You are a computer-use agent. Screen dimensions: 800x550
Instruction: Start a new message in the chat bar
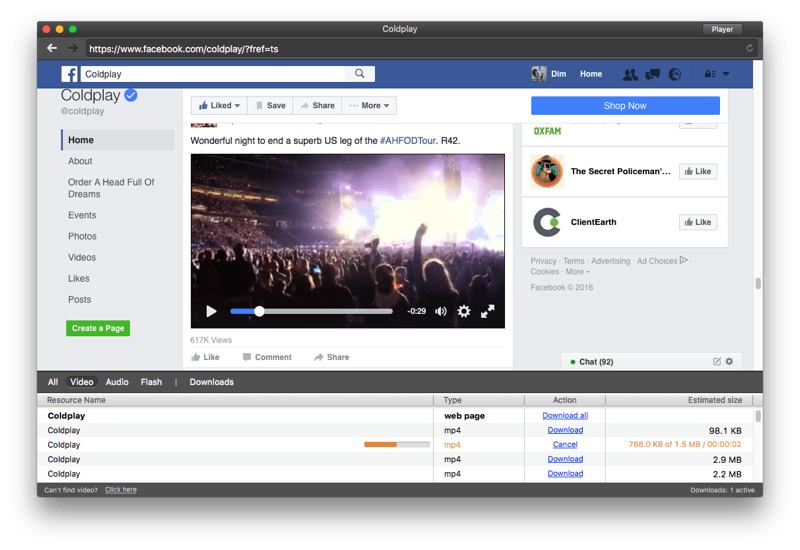pyautogui.click(x=717, y=361)
